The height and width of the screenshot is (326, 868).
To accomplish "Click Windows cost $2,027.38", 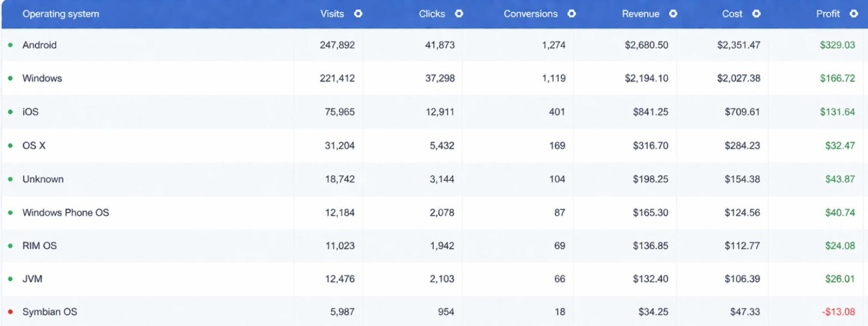I will point(738,78).
